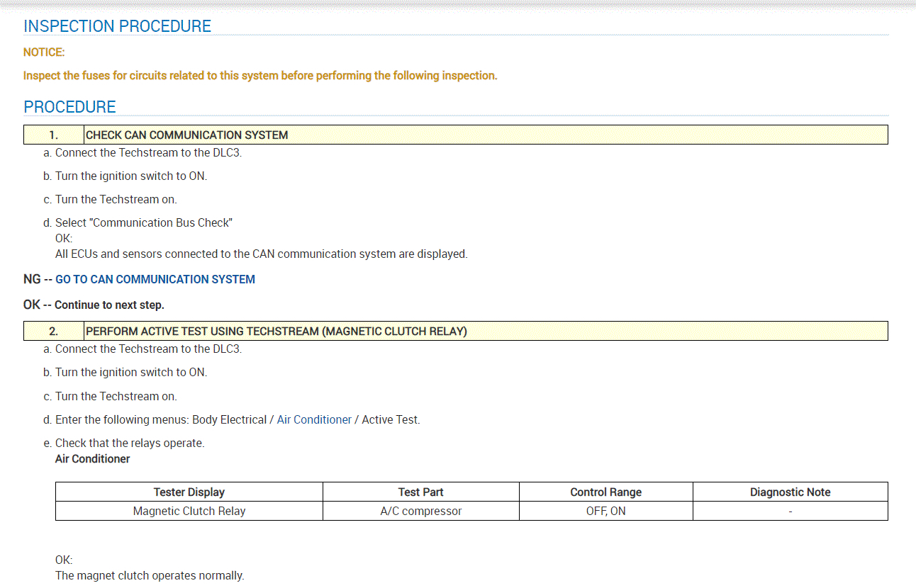Click the Diagnostic Note column header
Viewport: 916px width, 588px height.
tap(790, 492)
